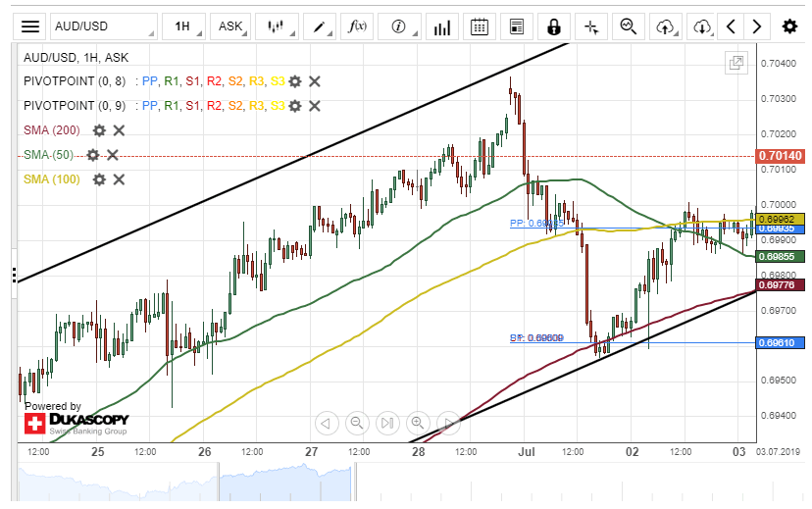The image size is (812, 509).
Task: Open the news list icon
Action: 516,26
